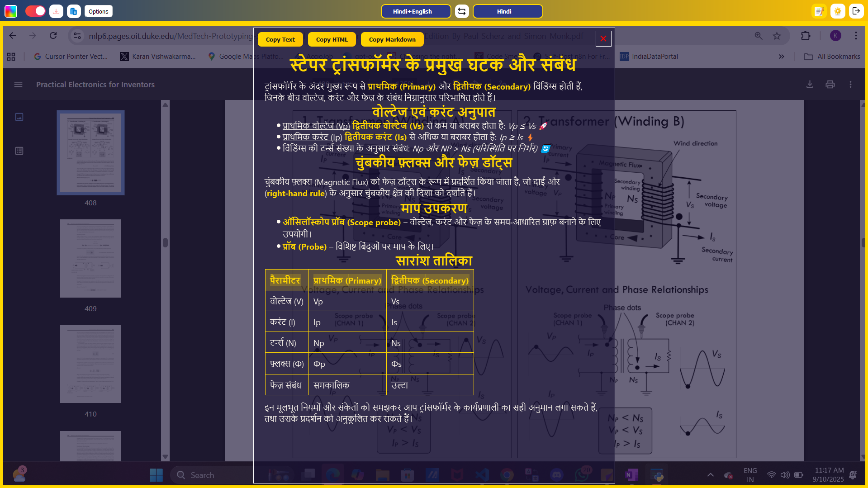Click the blue copy documents icon
The height and width of the screenshot is (488, 868).
74,11
